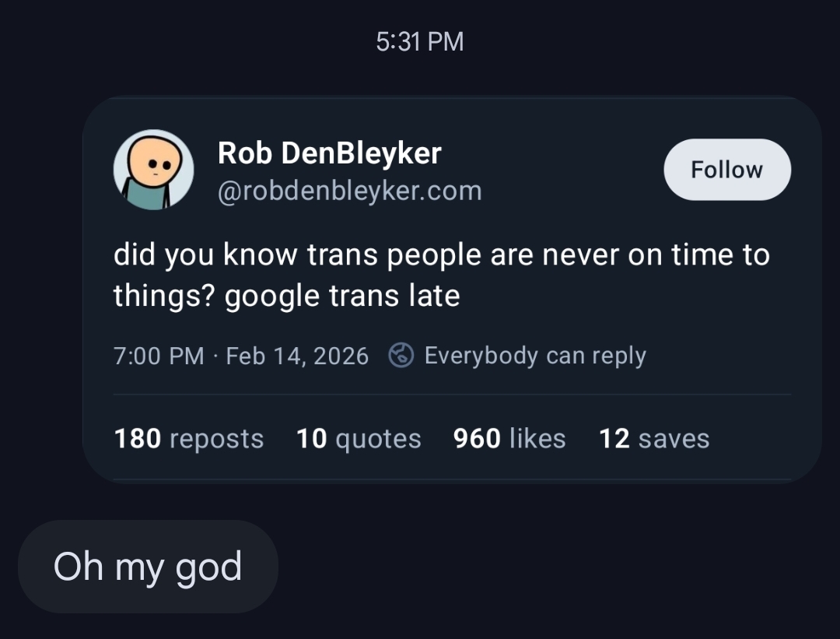The image size is (840, 639).
Task: Click the 12 saves count
Action: click(x=654, y=438)
